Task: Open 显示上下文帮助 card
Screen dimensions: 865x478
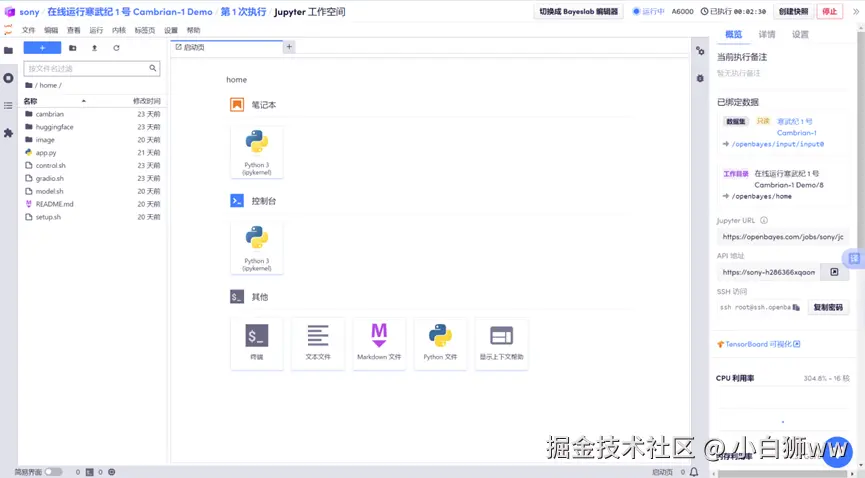Action: point(501,344)
